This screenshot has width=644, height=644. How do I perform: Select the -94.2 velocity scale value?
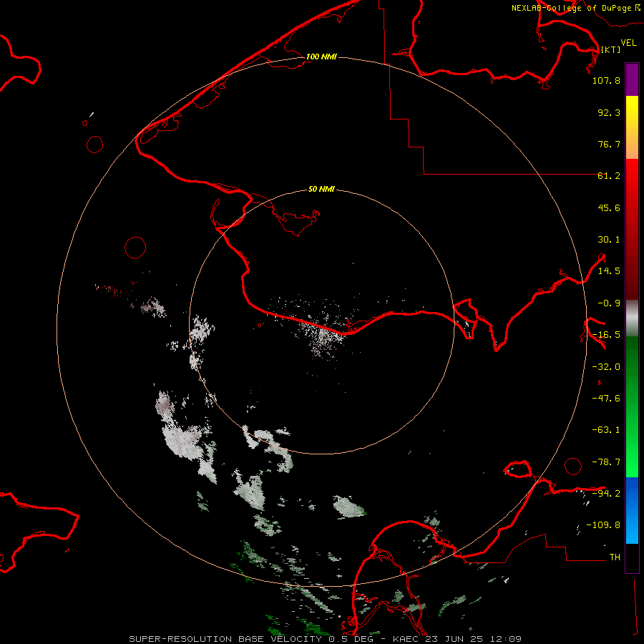pos(606,494)
